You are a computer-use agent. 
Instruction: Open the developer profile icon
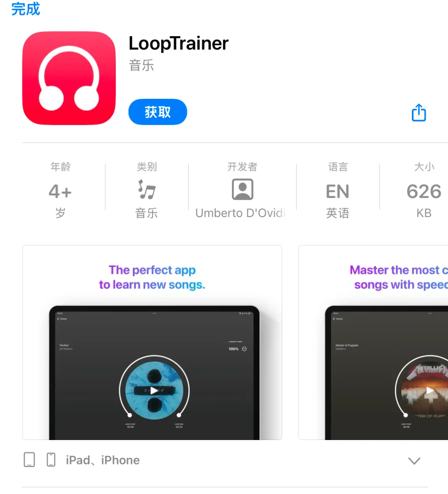pyautogui.click(x=242, y=189)
